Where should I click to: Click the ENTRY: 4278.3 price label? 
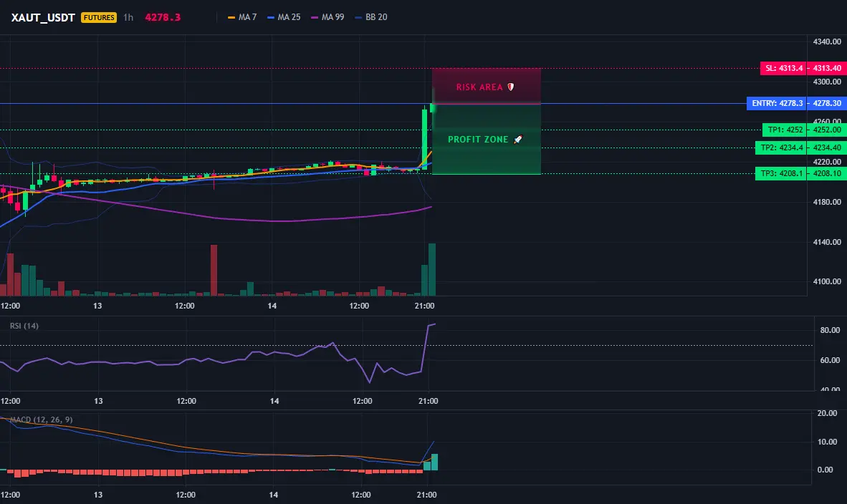tap(777, 103)
